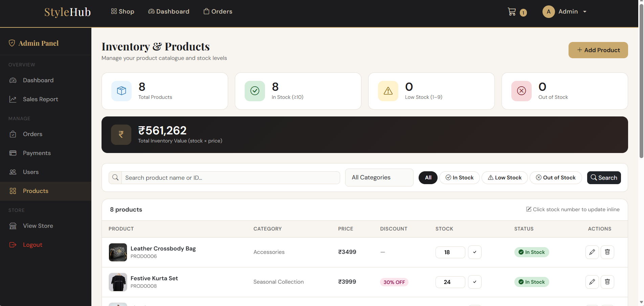
Task: Open the shopping cart icon
Action: [x=512, y=11]
